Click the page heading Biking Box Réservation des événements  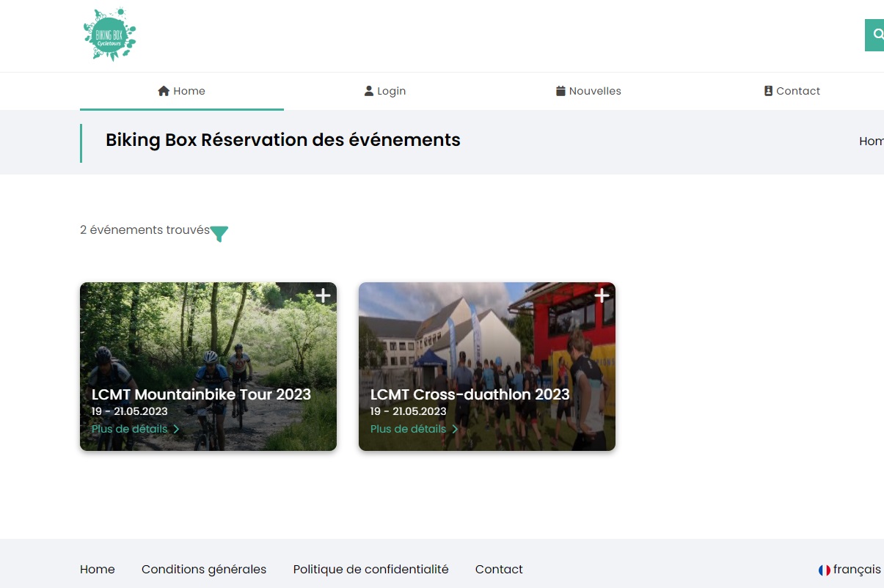click(283, 139)
